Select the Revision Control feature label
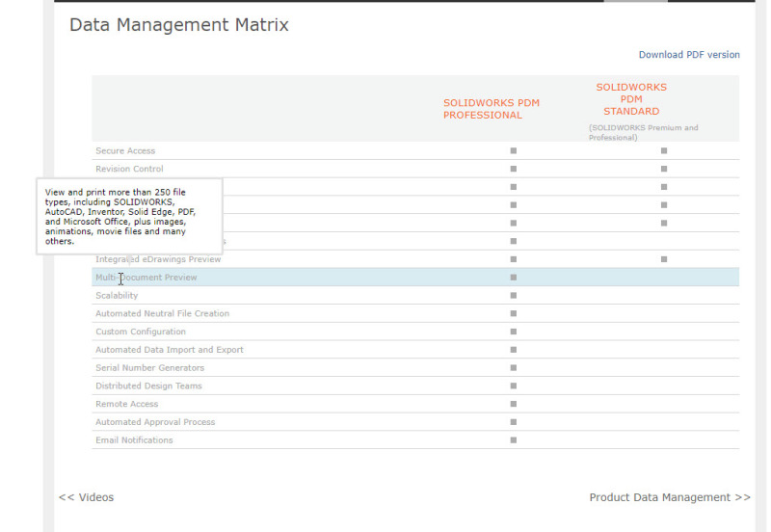Viewport: 771px width, 532px height. pos(129,169)
